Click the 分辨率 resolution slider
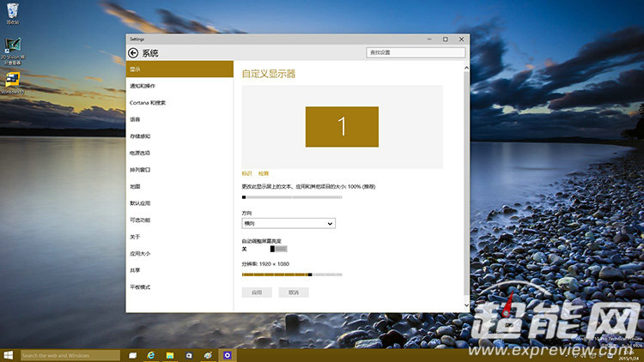The height and width of the screenshot is (362, 644). coord(292,275)
